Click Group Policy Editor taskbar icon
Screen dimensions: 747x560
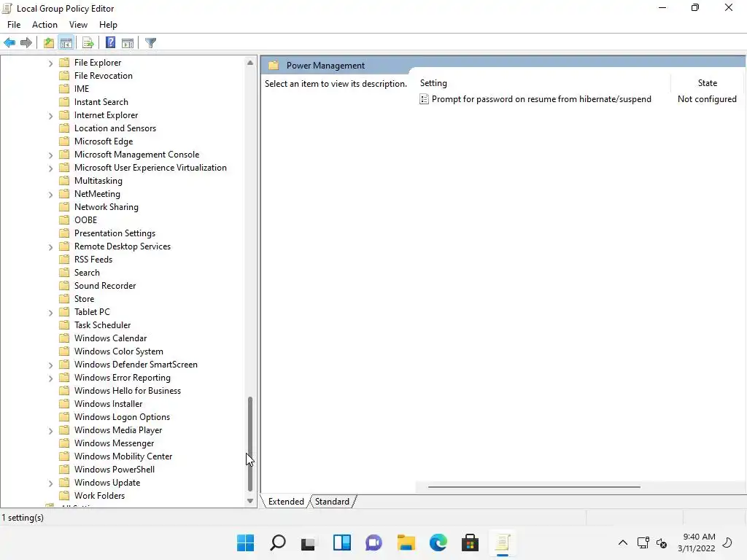point(503,542)
